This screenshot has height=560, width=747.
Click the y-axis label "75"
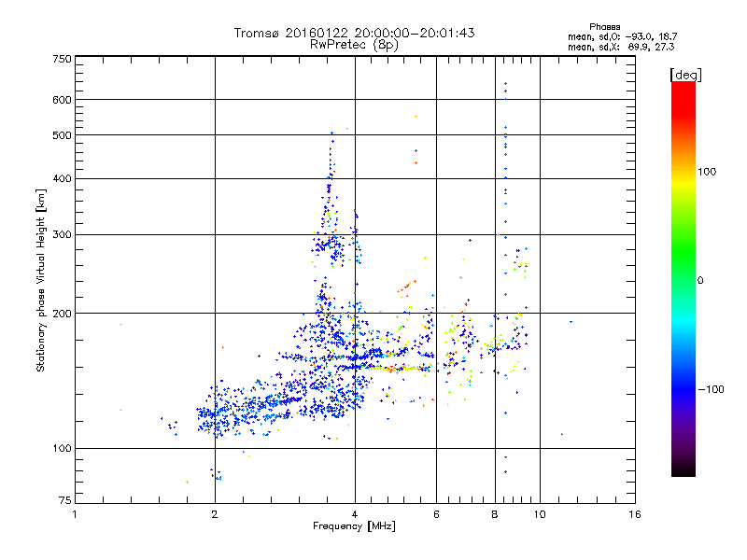point(64,500)
